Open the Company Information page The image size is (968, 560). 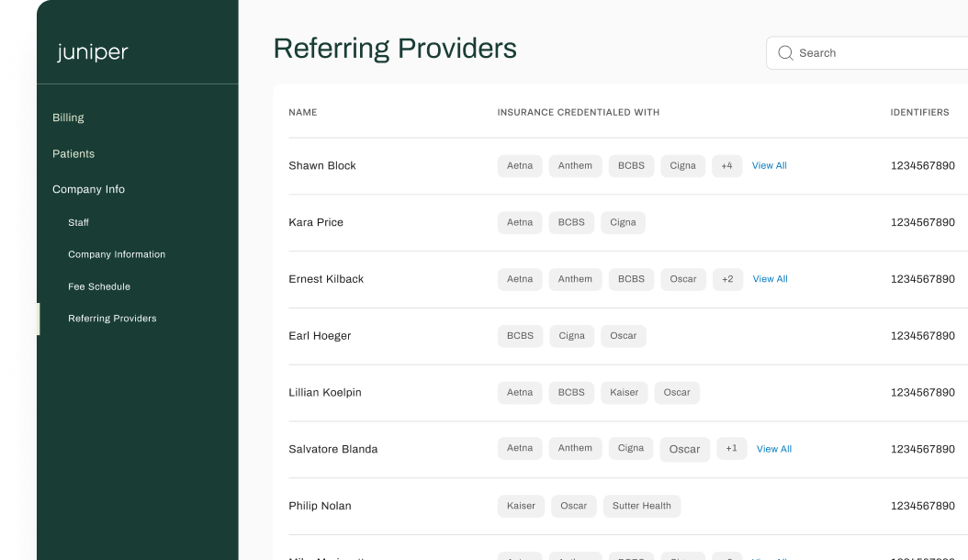117,254
